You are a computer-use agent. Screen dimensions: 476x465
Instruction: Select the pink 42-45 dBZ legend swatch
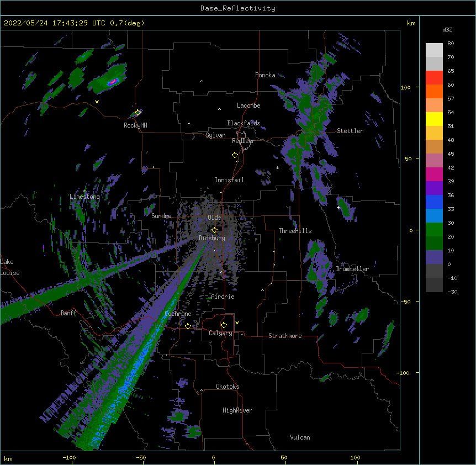point(434,161)
